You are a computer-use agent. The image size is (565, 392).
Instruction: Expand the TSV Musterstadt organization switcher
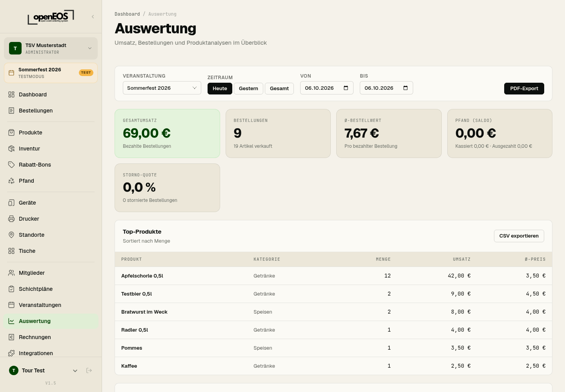coord(51,48)
